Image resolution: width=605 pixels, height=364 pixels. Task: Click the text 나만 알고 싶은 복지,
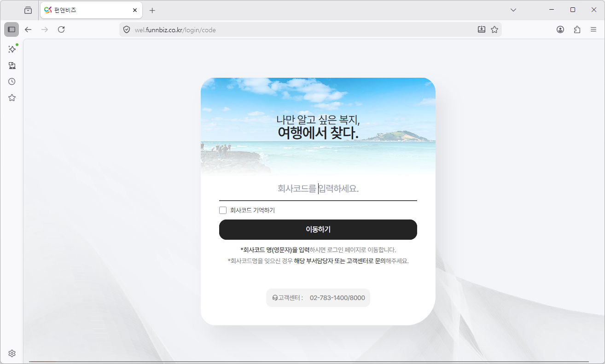(318, 120)
